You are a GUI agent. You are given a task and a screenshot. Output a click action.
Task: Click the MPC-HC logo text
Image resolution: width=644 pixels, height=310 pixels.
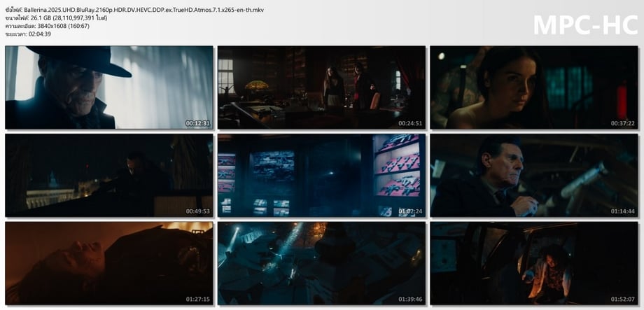click(584, 24)
